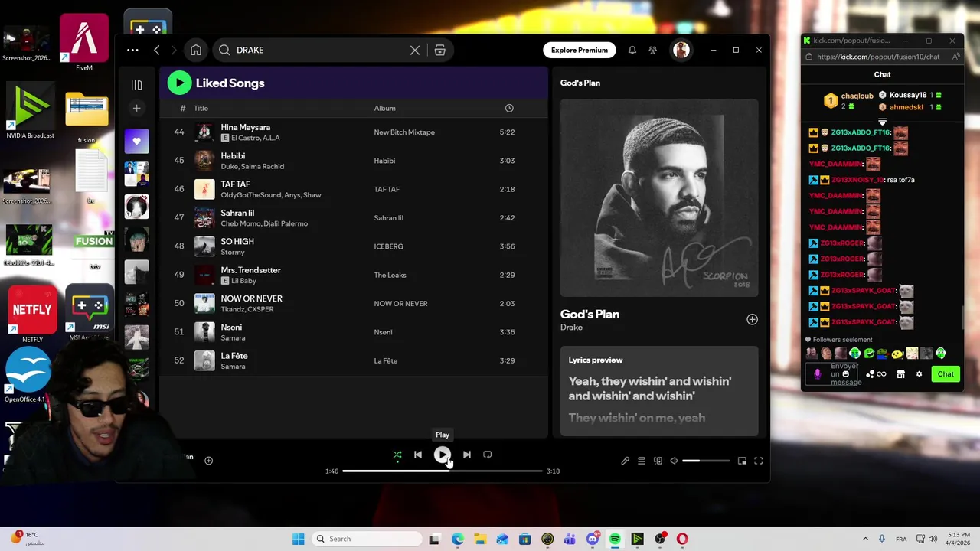Open the Windows Start menu
The width and height of the screenshot is (980, 551).
click(298, 539)
